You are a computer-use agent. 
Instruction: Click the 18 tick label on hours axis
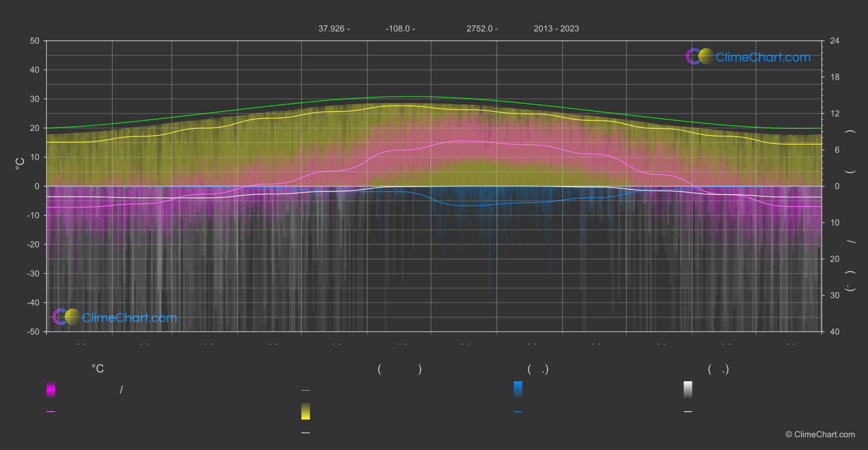[x=835, y=77]
